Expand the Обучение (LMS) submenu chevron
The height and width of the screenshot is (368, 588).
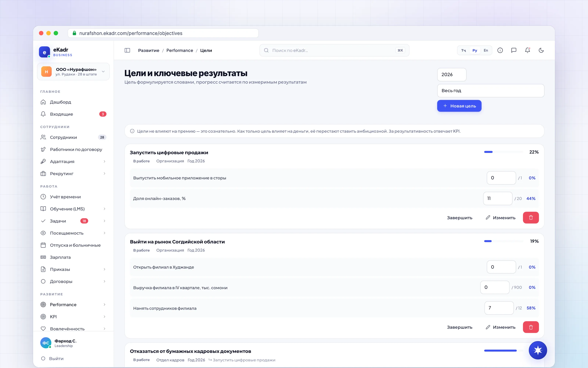point(105,209)
